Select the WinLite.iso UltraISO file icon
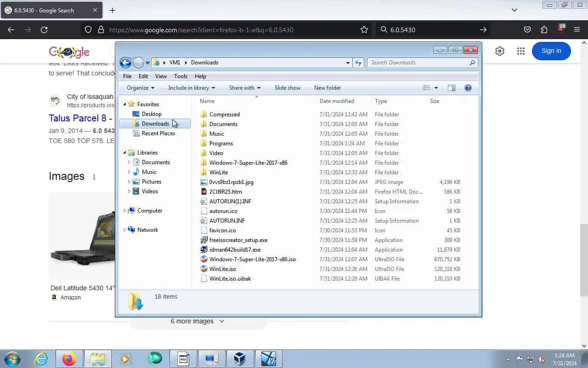 tap(204, 269)
